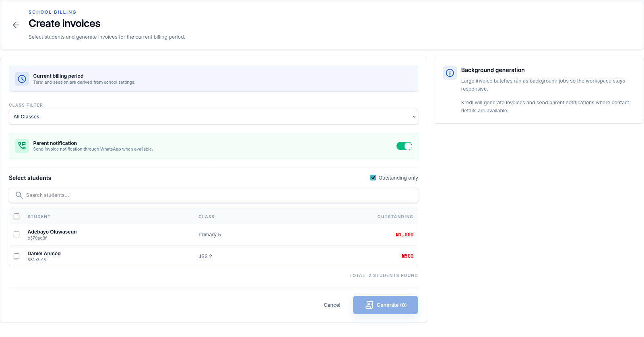Click the background generation info icon
Screen dimensions: 644x337
[450, 73]
